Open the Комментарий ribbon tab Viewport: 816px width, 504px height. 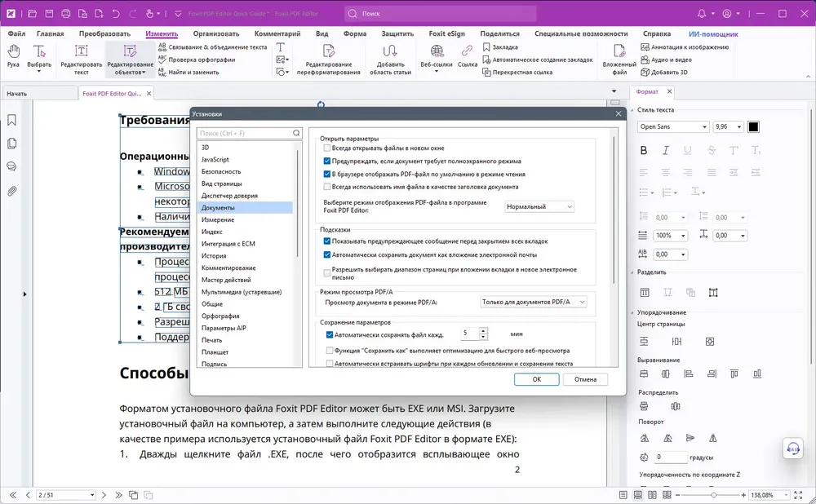pyautogui.click(x=277, y=33)
